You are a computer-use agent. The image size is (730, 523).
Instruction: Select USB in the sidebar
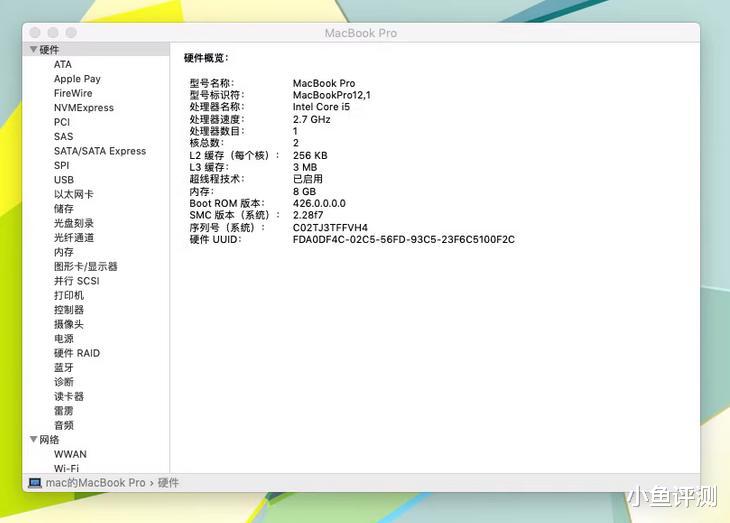pyautogui.click(x=64, y=180)
